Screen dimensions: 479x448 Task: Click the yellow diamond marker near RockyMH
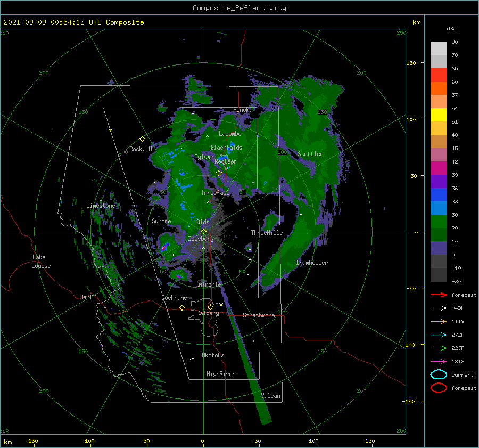click(142, 139)
